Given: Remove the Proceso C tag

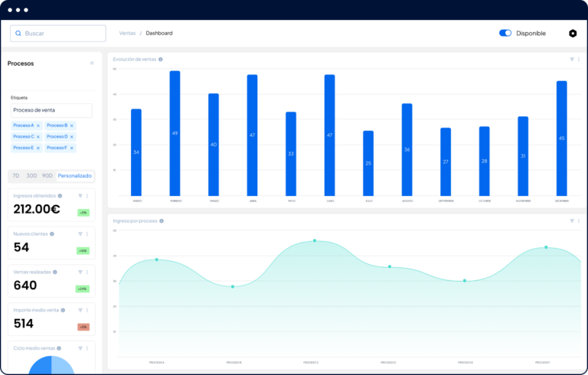Looking at the screenshot, I should click(x=38, y=137).
